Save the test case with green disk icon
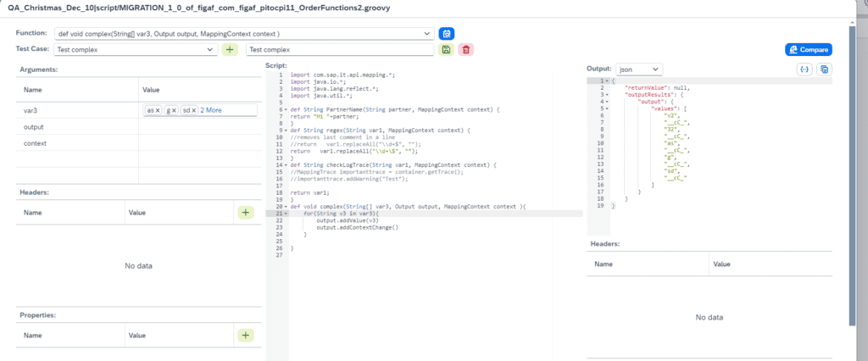This screenshot has width=868, height=361. click(446, 50)
